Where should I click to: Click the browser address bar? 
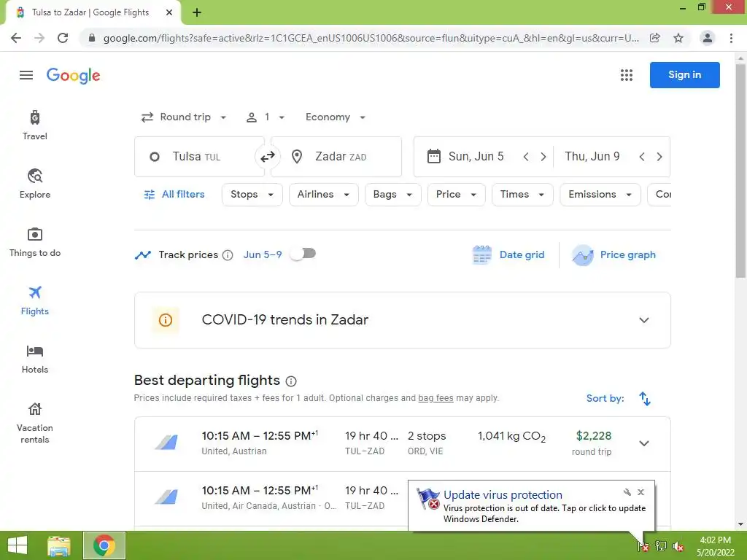coord(371,38)
